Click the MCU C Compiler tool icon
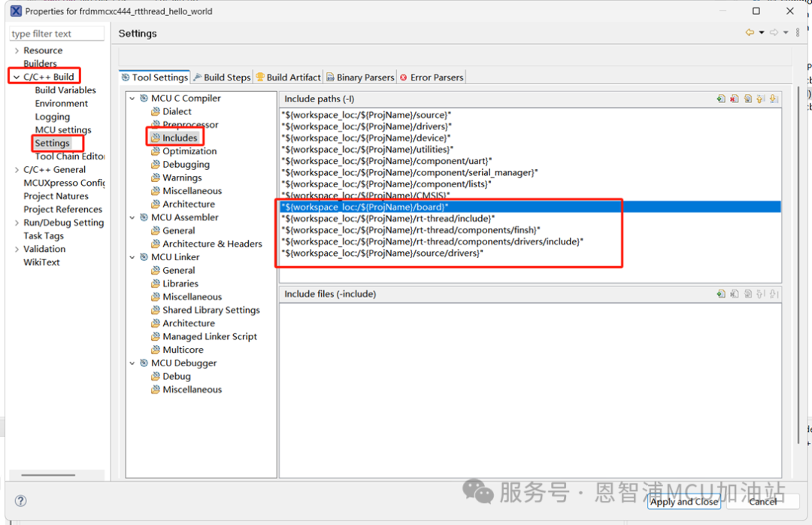This screenshot has width=812, height=525. click(144, 98)
